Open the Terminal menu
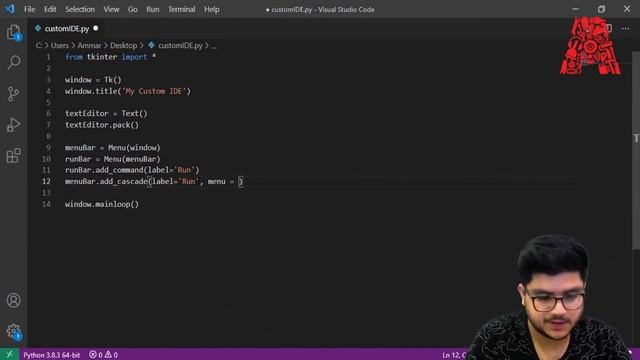This screenshot has width=640, height=360. 182,9
